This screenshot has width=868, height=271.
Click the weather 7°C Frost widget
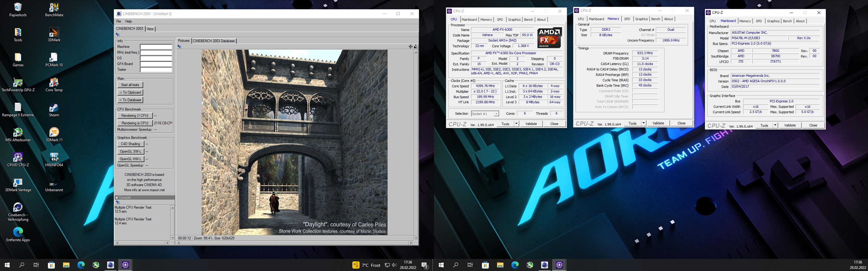[x=366, y=265]
